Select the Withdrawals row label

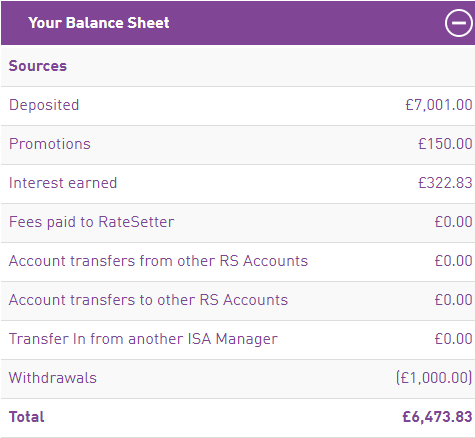[53, 378]
